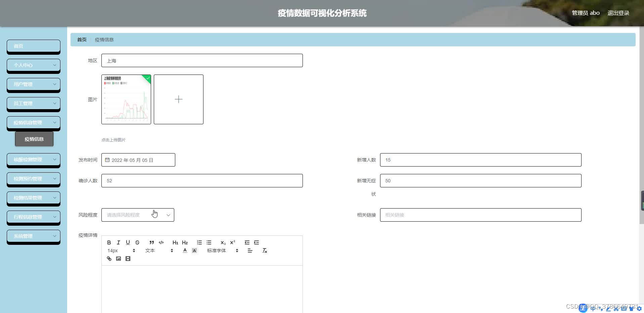644x313 pixels.
Task: Click 疫情信息 in the breadcrumb
Action: [104, 40]
